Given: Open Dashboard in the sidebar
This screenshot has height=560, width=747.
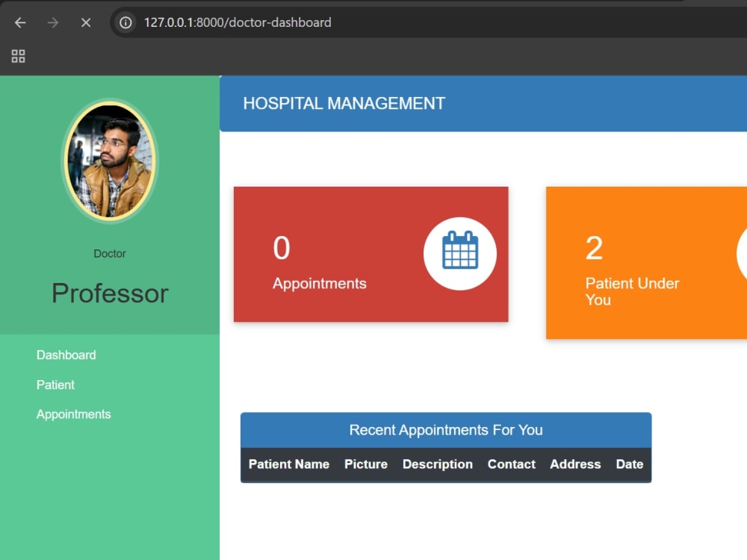Looking at the screenshot, I should pos(66,355).
